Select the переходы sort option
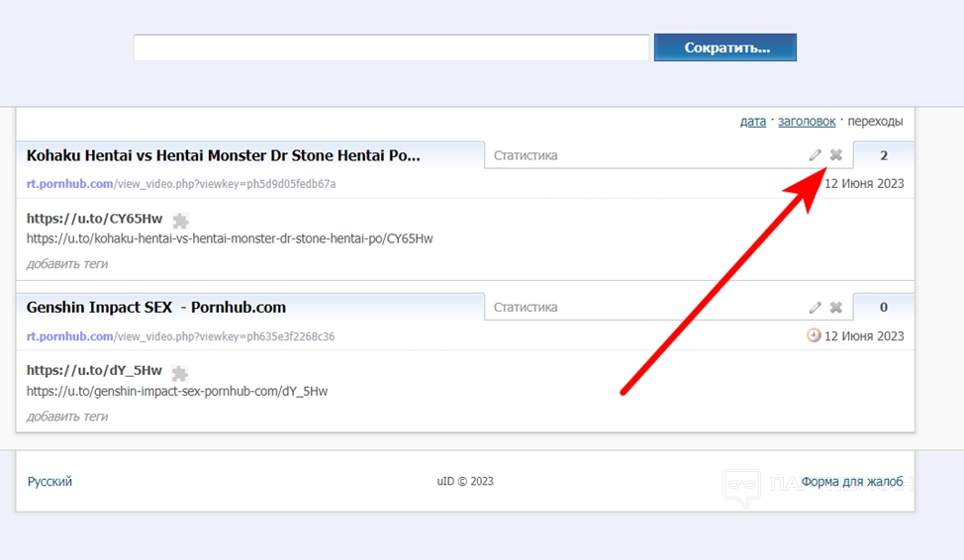This screenshot has width=964, height=560. tap(875, 121)
